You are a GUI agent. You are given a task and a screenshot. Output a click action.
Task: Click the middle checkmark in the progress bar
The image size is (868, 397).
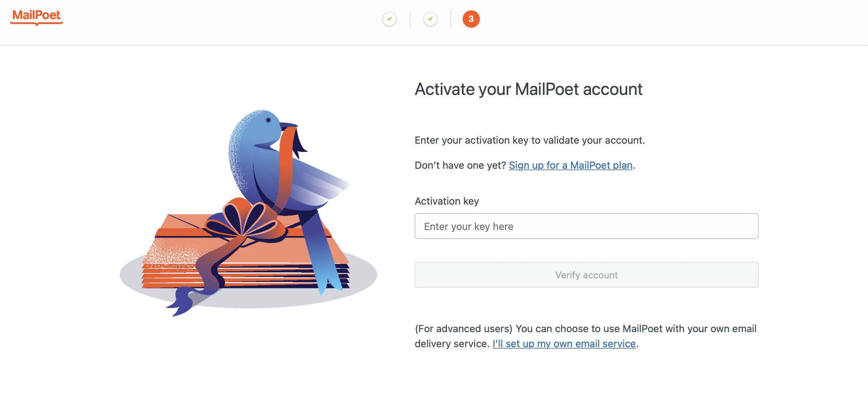430,19
